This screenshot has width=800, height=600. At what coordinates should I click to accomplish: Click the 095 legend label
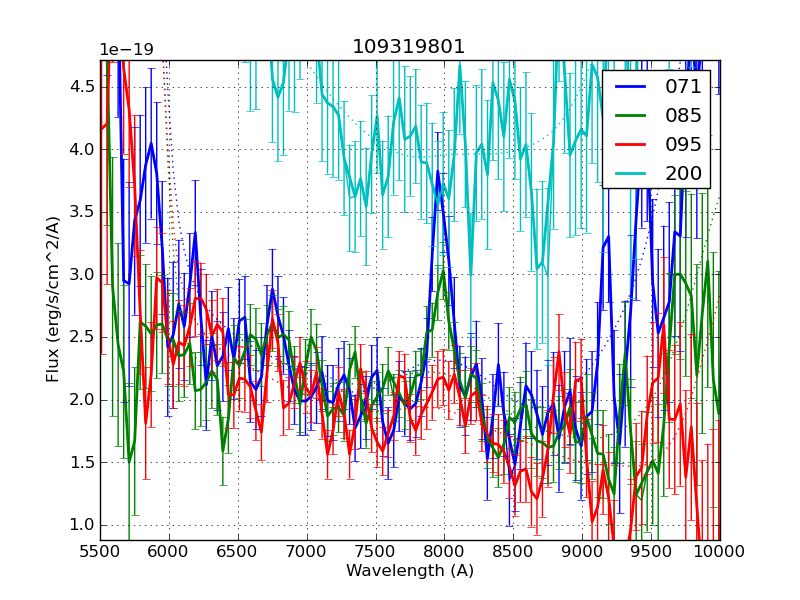684,144
